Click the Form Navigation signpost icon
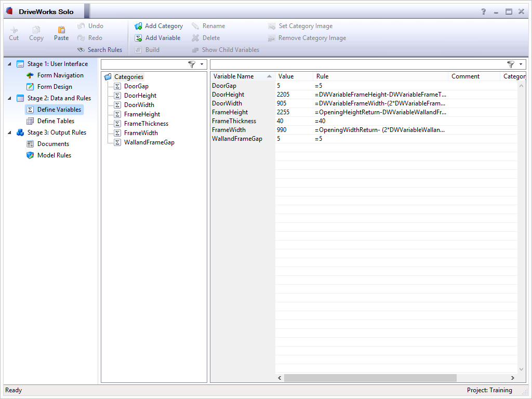This screenshot has height=399, width=532. point(30,75)
